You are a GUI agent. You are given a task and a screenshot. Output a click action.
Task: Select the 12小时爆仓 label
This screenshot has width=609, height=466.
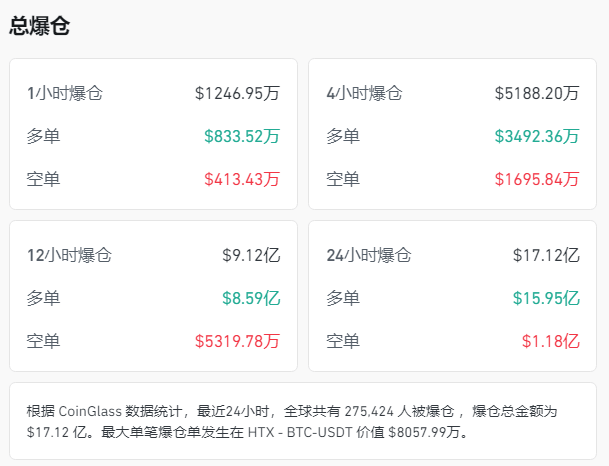click(x=69, y=255)
